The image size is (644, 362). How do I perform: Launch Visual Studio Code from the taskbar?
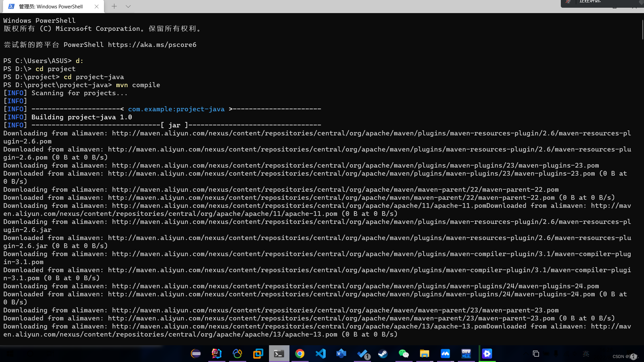point(321,354)
